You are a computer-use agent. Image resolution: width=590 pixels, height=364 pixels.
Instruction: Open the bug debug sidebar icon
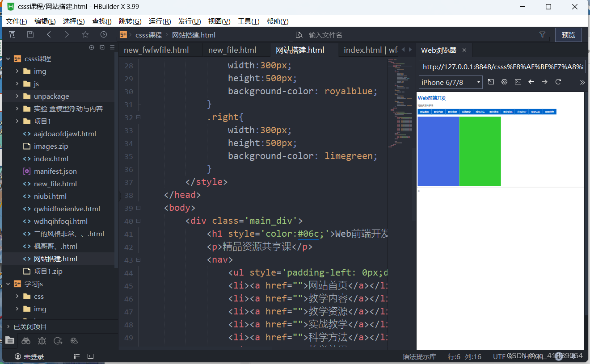(42, 341)
